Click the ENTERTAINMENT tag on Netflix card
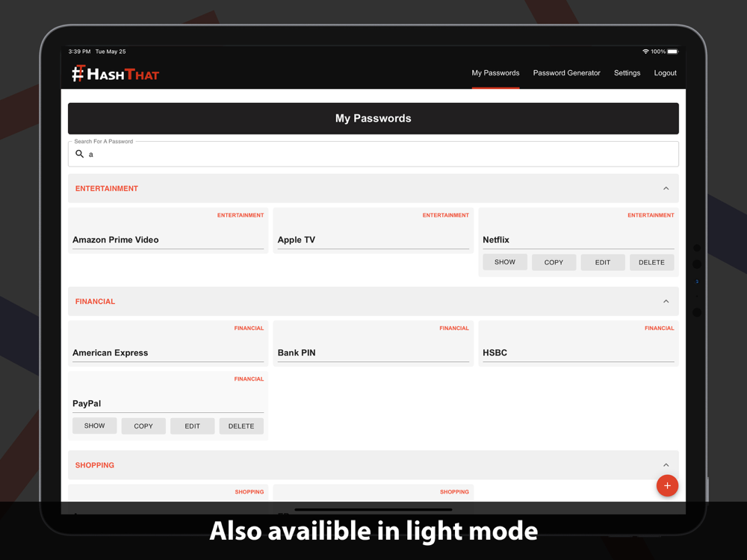The image size is (747, 560). click(x=651, y=215)
